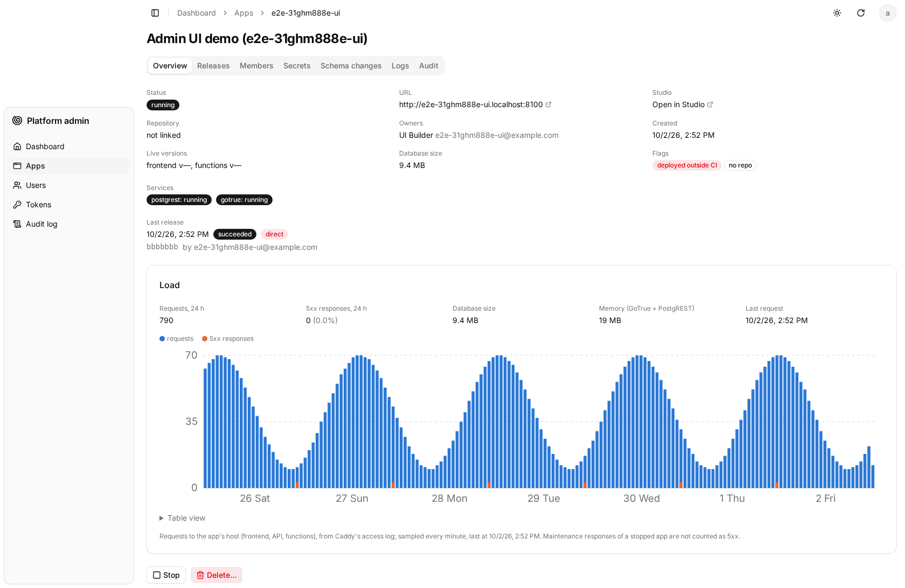
Task: Click the trash icon on Delete button
Action: tap(200, 575)
